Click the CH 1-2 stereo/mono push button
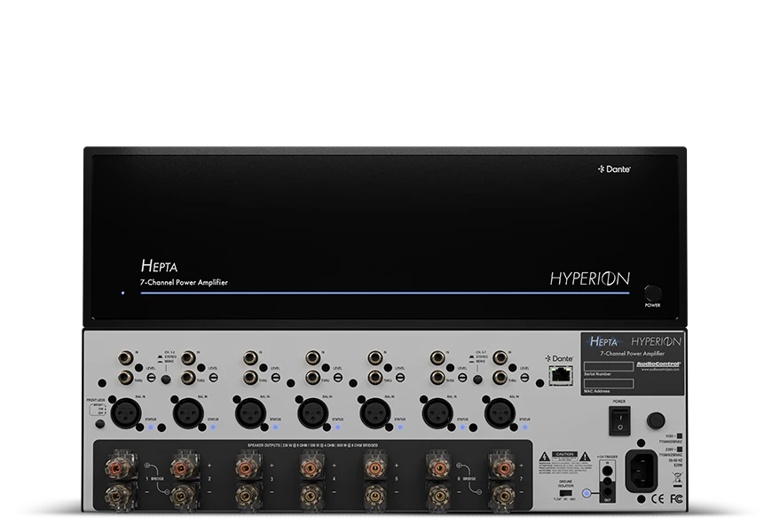764x532 pixels. [166, 379]
